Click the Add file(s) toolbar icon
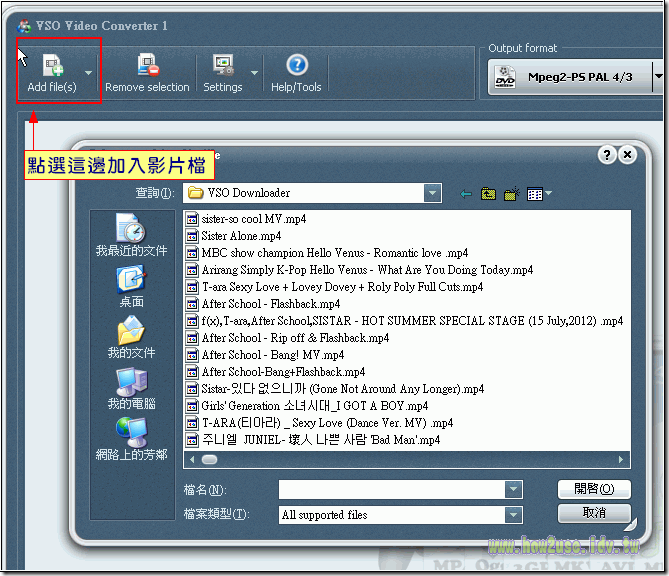Image resolution: width=669 pixels, height=576 pixels. click(x=53, y=65)
